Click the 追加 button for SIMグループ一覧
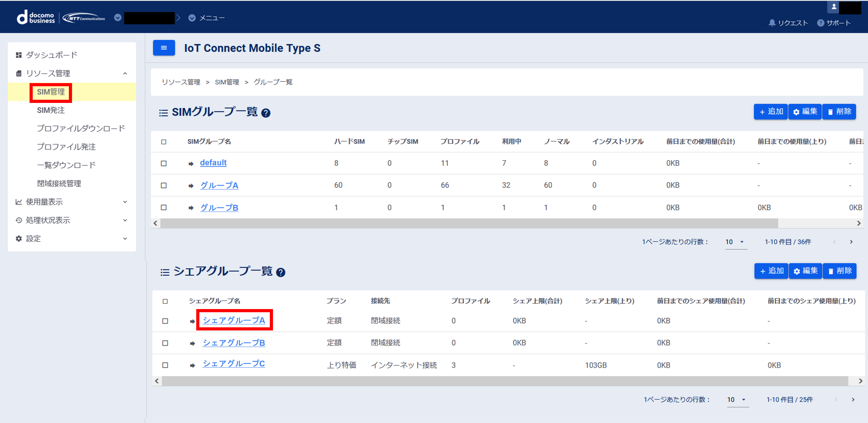The width and height of the screenshot is (868, 423). 771,111
